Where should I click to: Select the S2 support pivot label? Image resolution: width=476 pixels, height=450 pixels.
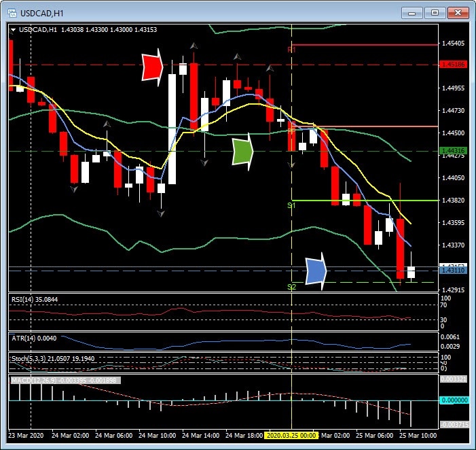pyautogui.click(x=291, y=287)
